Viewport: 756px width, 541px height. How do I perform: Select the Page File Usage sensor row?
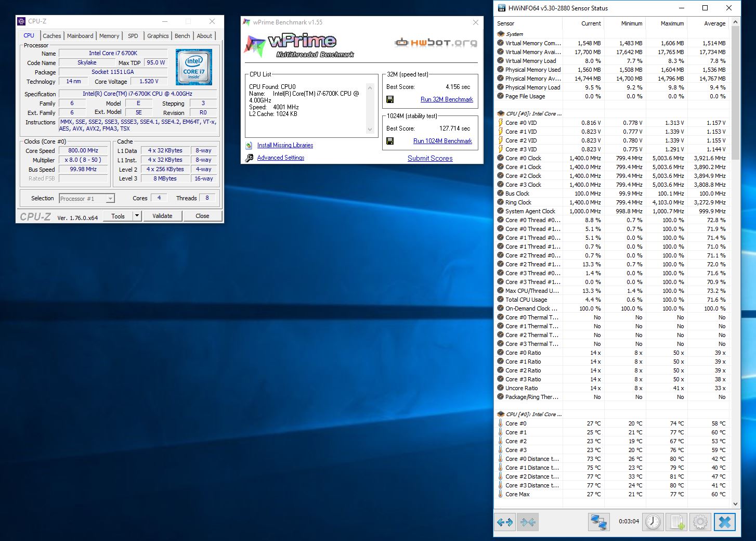612,96
